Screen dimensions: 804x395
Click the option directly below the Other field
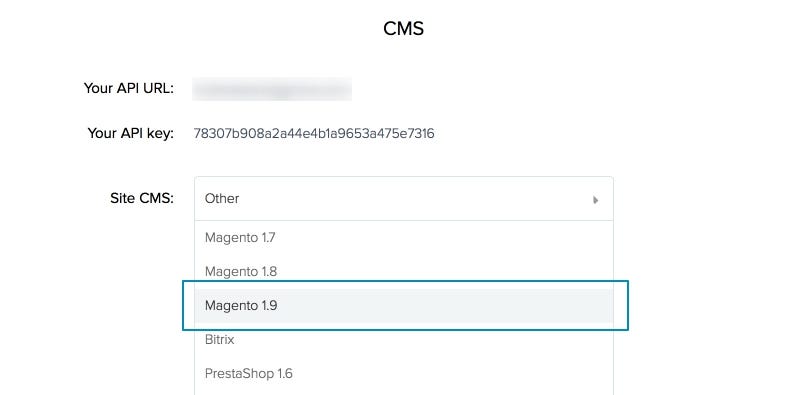404,238
